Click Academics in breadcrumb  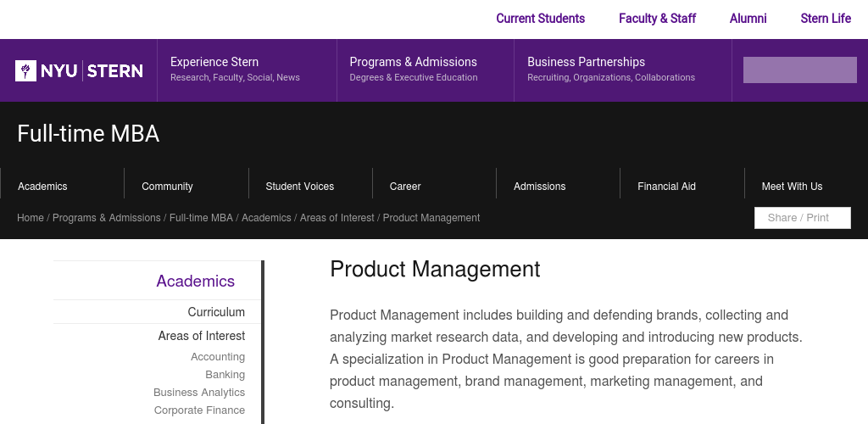click(x=266, y=218)
